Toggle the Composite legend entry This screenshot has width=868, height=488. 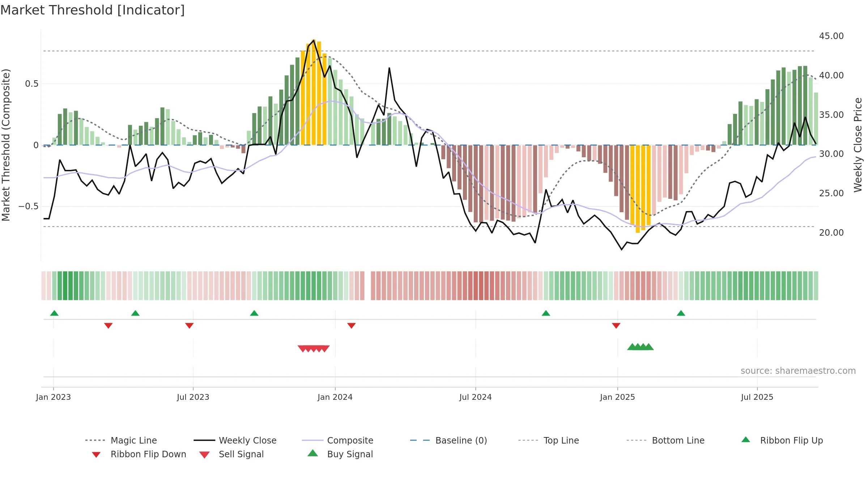[337, 440]
